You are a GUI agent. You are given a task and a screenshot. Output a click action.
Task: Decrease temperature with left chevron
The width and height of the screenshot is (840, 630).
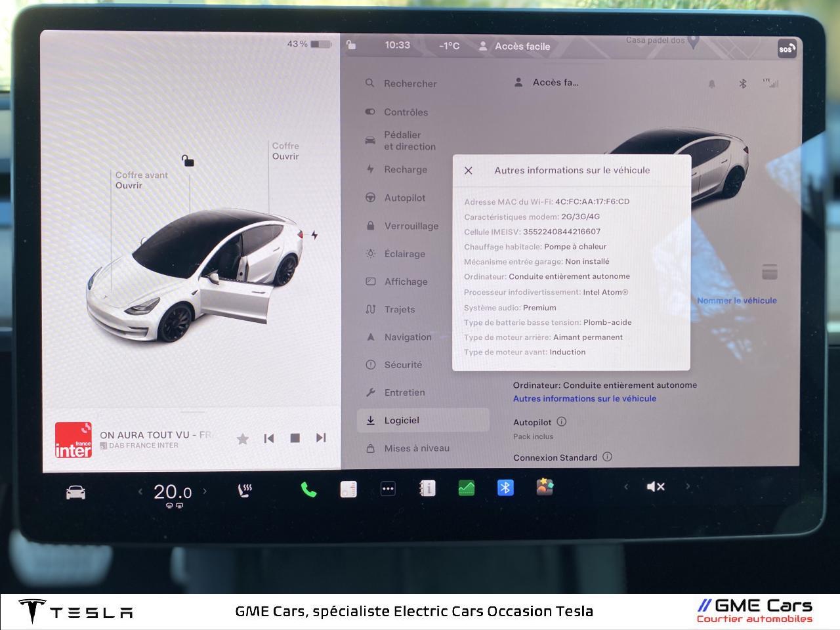(x=140, y=491)
